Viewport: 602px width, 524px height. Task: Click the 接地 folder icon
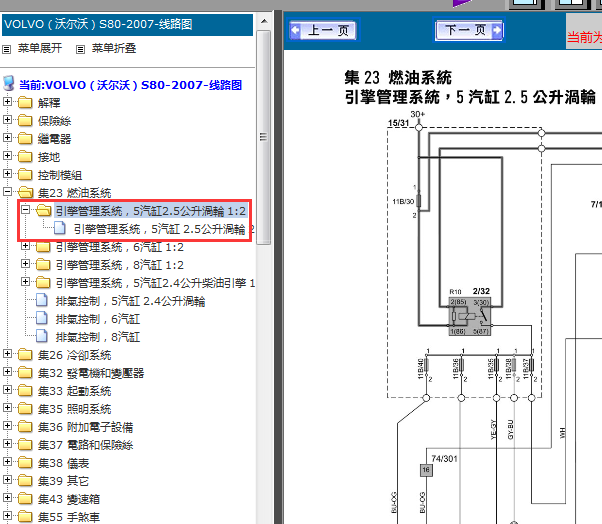[25, 157]
